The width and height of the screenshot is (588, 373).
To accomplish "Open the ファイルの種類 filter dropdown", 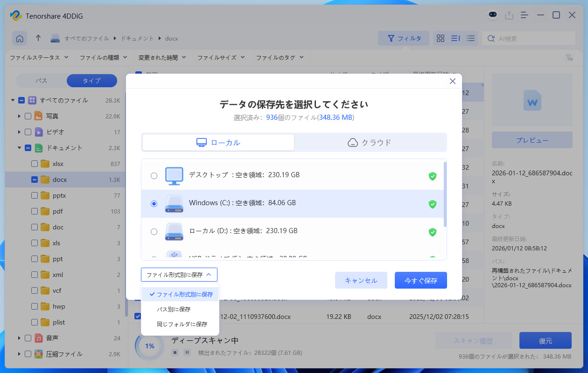I will tap(103, 58).
